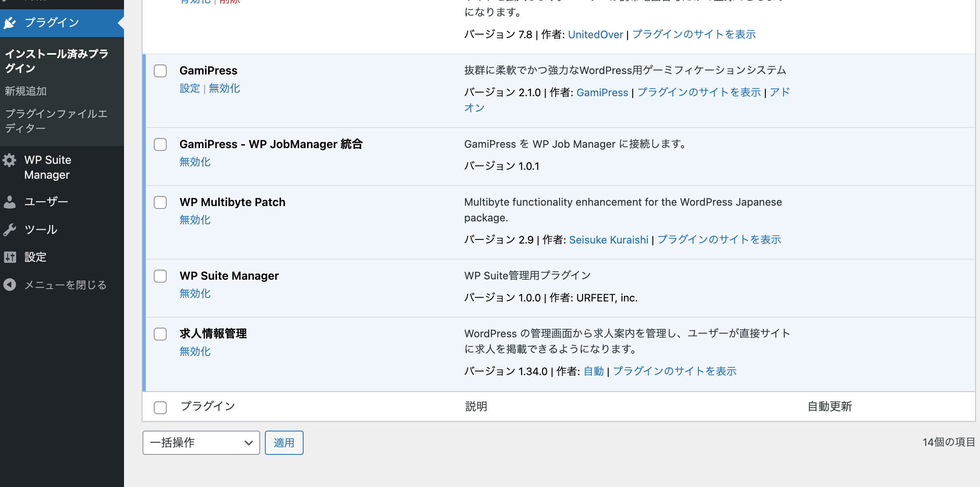Check the GamiPress plugin checkbox

point(160,71)
